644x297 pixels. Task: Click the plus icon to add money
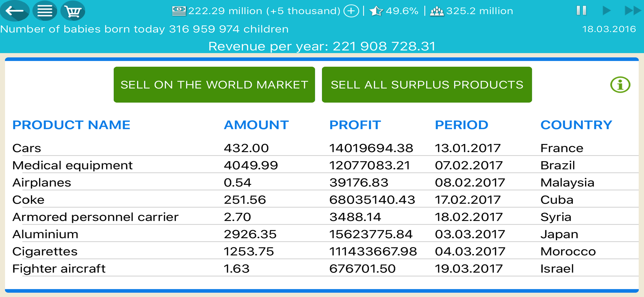point(351,11)
